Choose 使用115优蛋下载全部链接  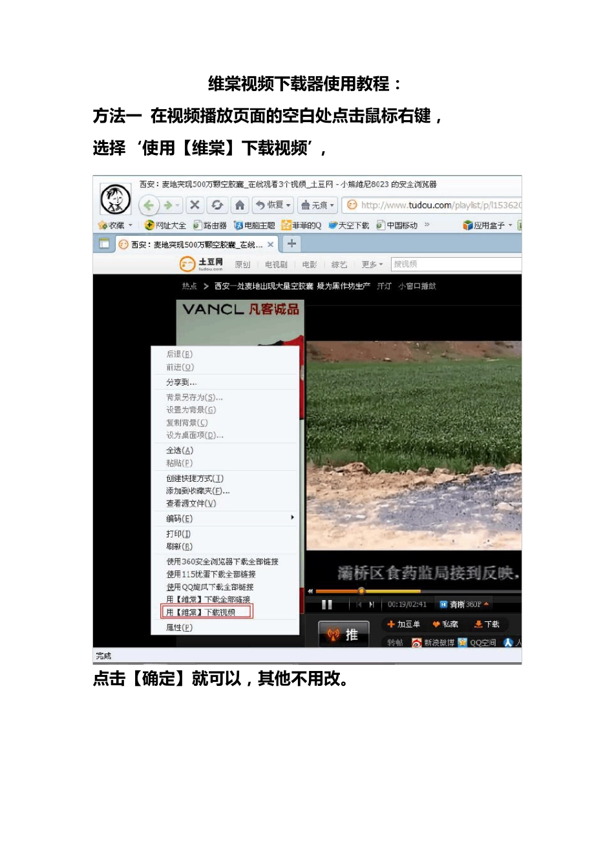(225, 574)
